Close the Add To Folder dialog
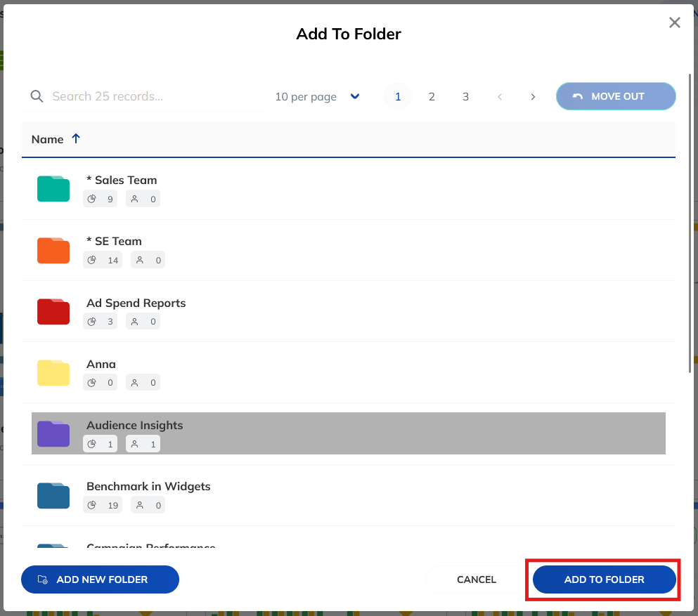 674,22
